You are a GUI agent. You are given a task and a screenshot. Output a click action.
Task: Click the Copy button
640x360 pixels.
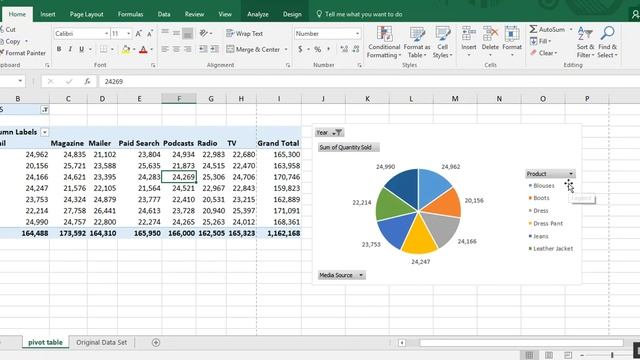(x=10, y=41)
